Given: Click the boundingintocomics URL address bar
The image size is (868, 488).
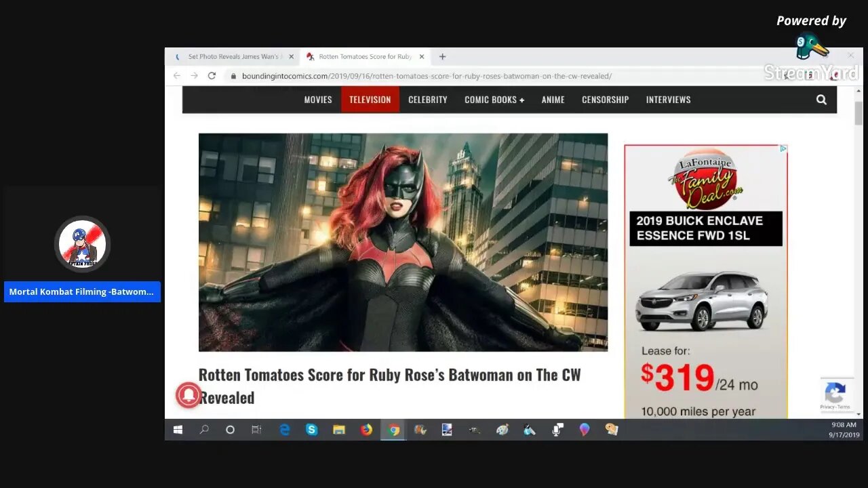Looking at the screenshot, I should point(427,76).
